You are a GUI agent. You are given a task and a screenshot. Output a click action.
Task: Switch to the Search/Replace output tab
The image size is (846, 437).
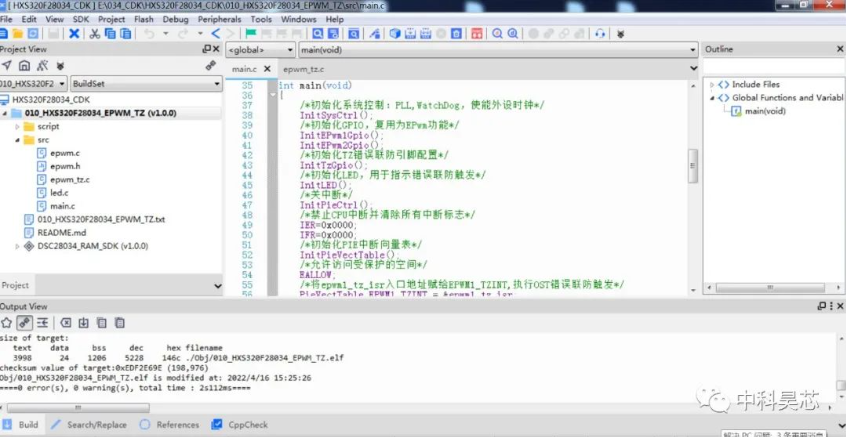click(88, 425)
